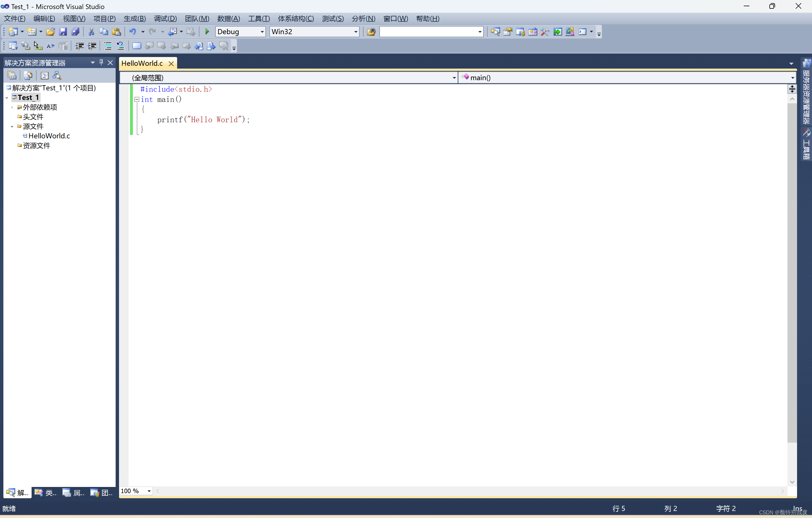
Task: Switch to the 类 view tab
Action: (46, 492)
